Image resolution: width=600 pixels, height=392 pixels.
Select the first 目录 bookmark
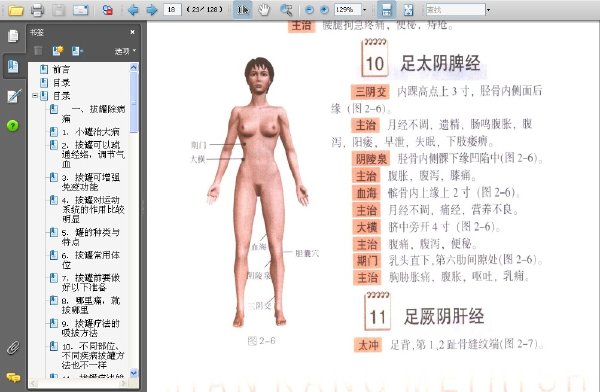[61, 83]
